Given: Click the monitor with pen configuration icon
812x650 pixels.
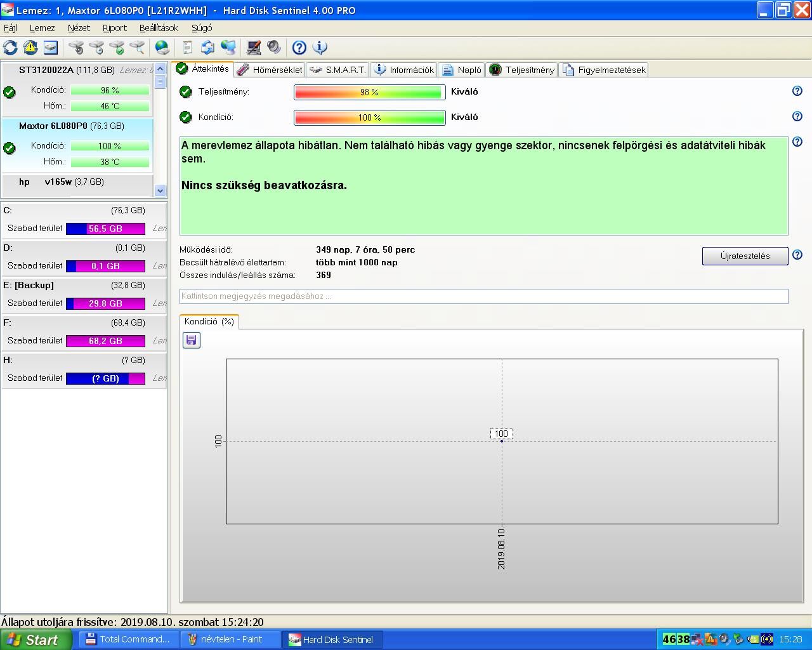Looking at the screenshot, I should click(x=254, y=48).
